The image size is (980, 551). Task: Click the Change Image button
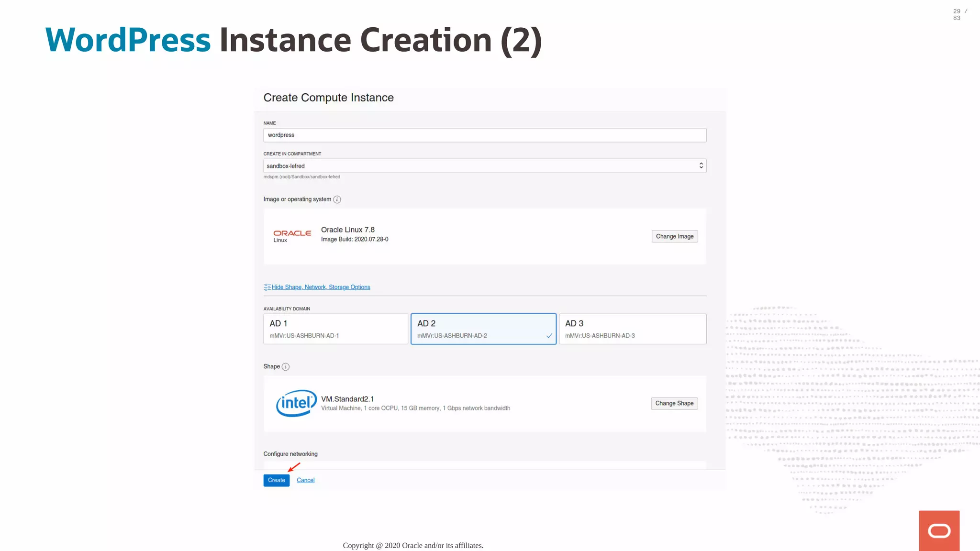pyautogui.click(x=674, y=236)
